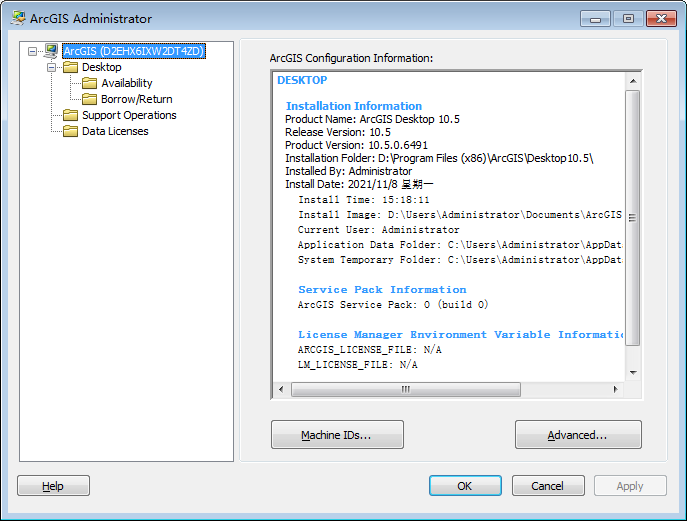Image resolution: width=687 pixels, height=521 pixels.
Task: Click the Install Time: 15:18:11 line
Action: coord(364,200)
